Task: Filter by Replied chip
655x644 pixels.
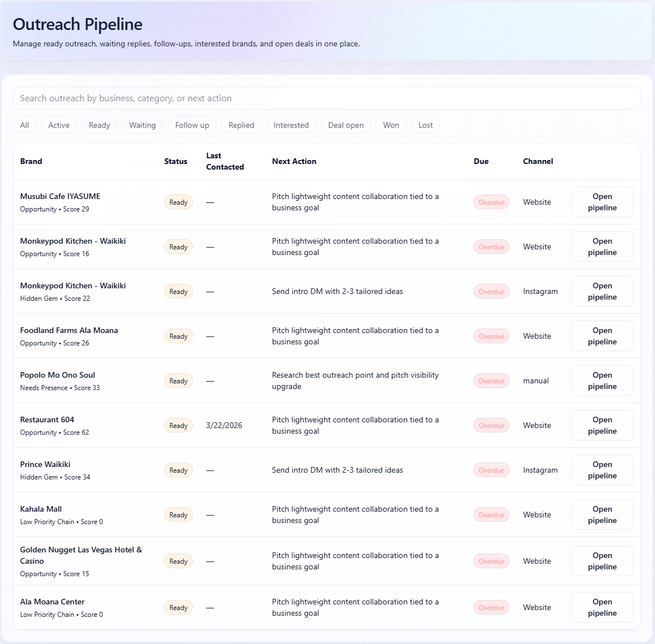Action: 242,126
